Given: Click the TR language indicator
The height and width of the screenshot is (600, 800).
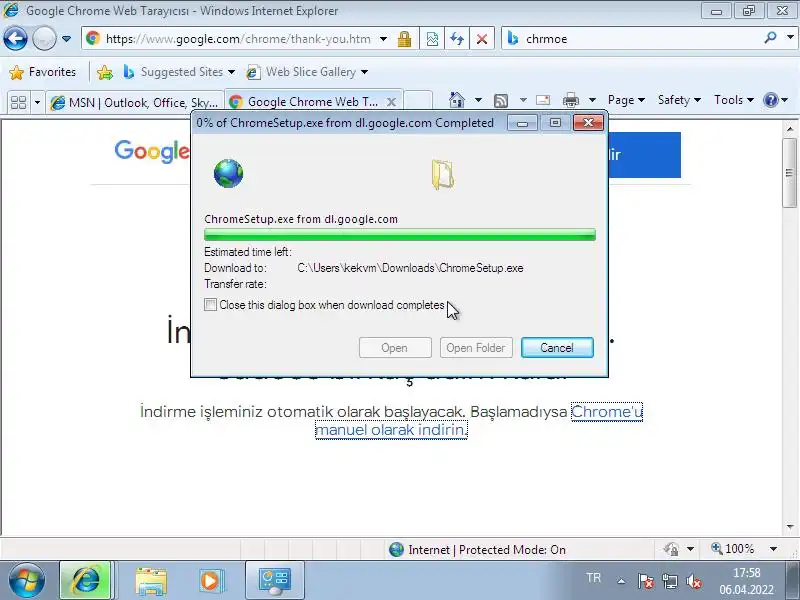Looking at the screenshot, I should tap(593, 578).
